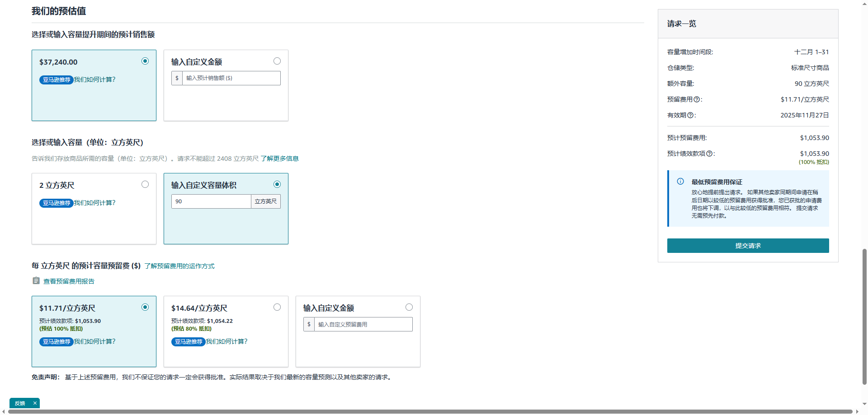Open 查看预留费用报告 link
Screen dimensions: 868x415
coord(69,281)
